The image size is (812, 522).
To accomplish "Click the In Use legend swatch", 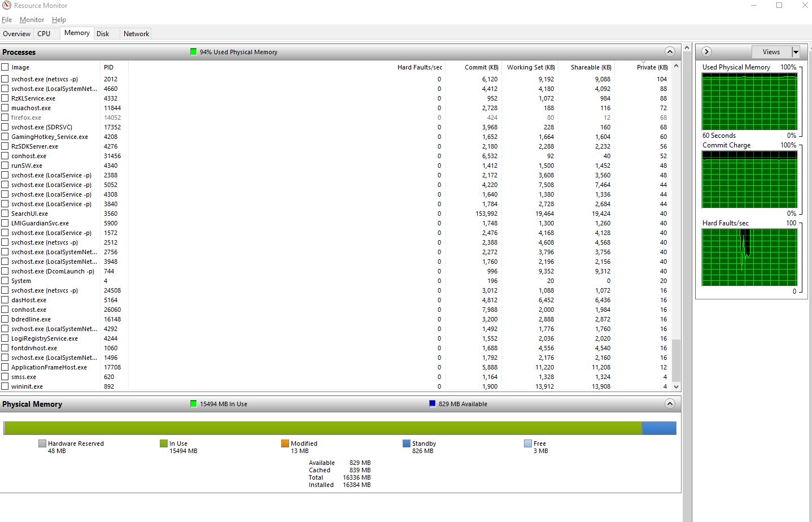I will 164,443.
